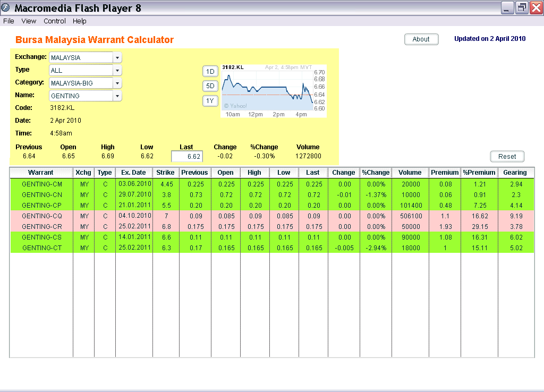Image resolution: width=544 pixels, height=392 pixels.
Task: Sort by Strike column header
Action: (166, 173)
